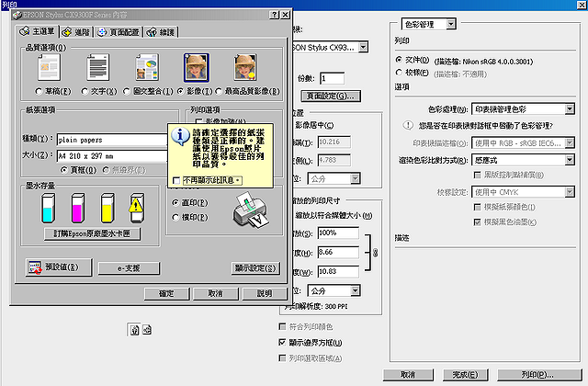This screenshot has height=386, width=588.
Task: Select the Best Photo quality icon
Action: [x=245, y=67]
